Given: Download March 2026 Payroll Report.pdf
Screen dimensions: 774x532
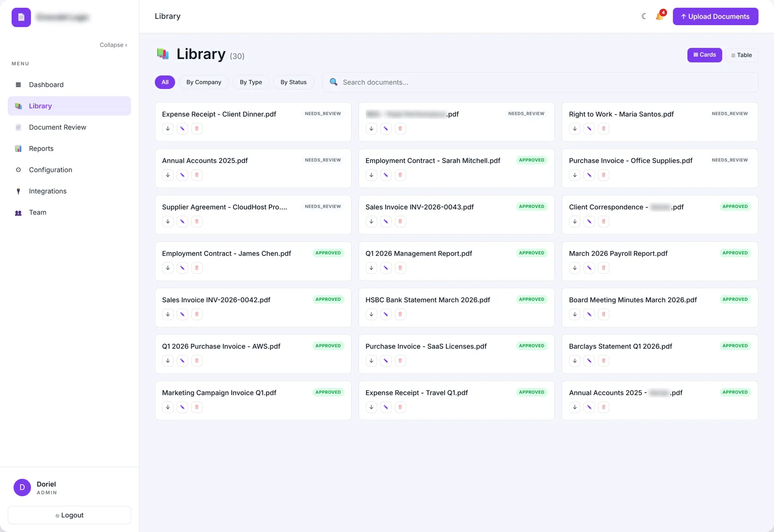Looking at the screenshot, I should point(575,268).
